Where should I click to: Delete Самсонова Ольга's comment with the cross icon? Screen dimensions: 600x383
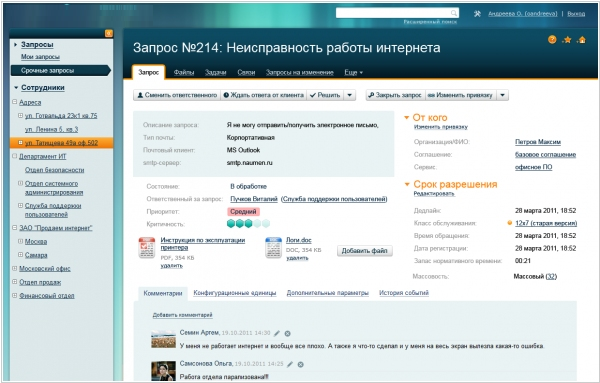pyautogui.click(x=301, y=364)
